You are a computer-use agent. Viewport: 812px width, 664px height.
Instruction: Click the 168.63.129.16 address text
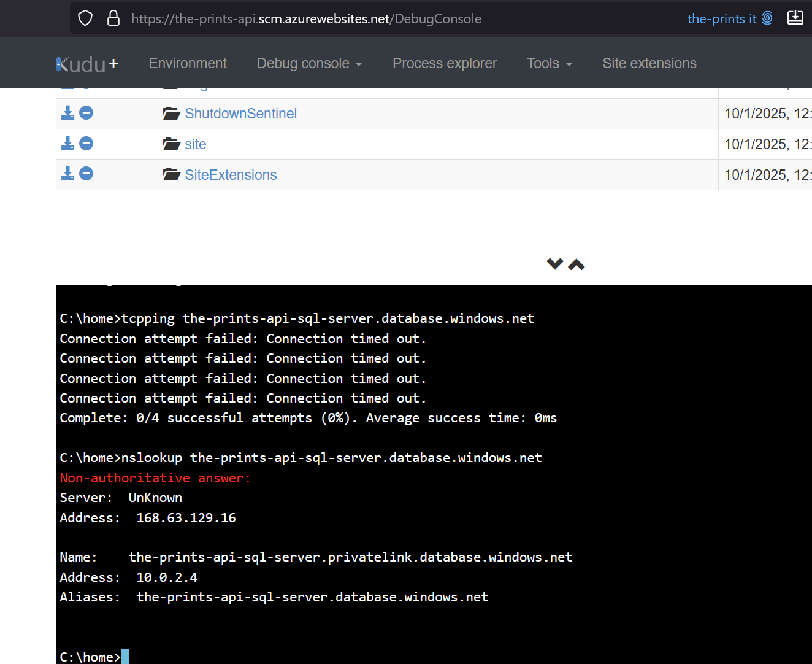point(186,518)
